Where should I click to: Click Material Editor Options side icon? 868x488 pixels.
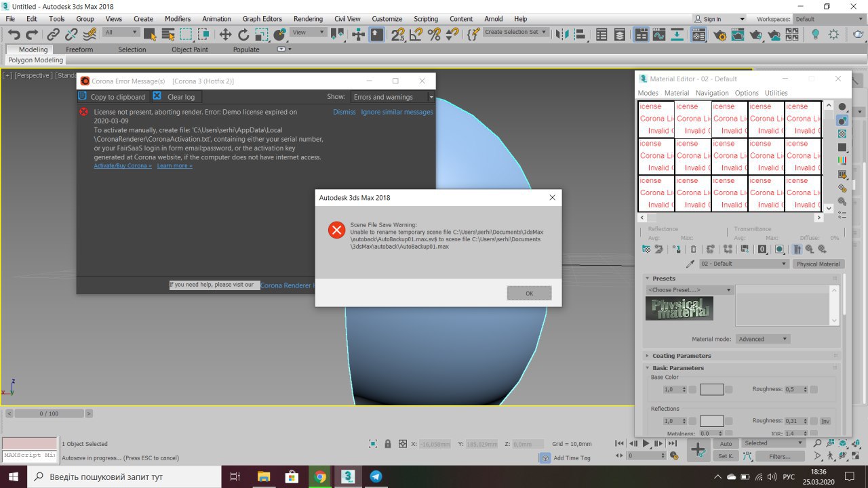(842, 188)
